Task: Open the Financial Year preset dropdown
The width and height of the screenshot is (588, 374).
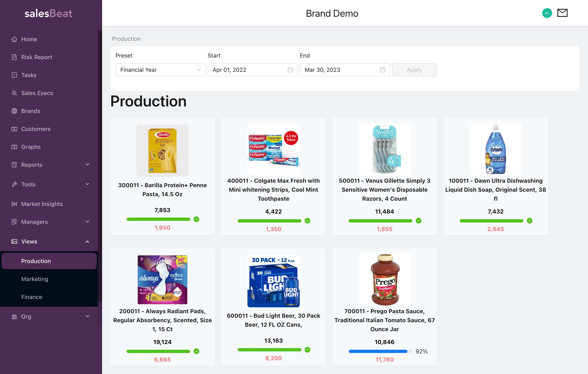Action: [160, 70]
